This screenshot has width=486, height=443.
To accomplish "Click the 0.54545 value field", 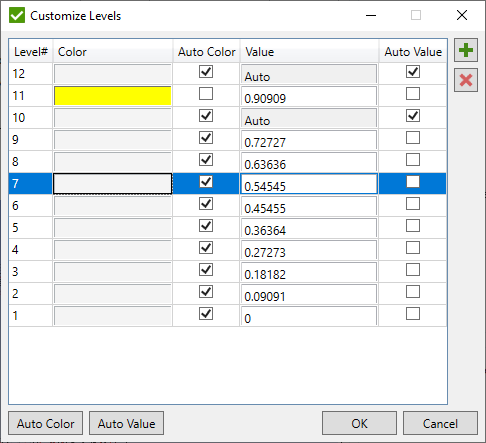I will 309,184.
